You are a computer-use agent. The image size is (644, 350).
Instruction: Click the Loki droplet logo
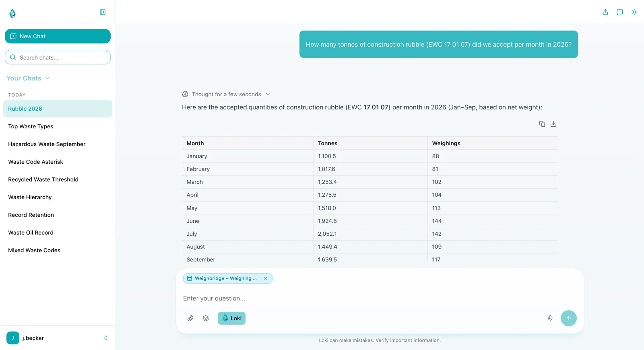tap(12, 13)
